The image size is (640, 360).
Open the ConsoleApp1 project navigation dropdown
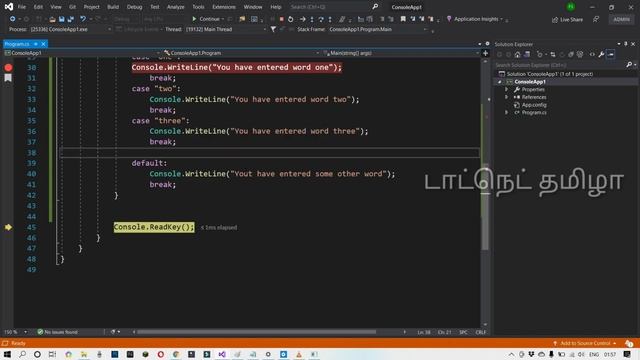pos(82,53)
